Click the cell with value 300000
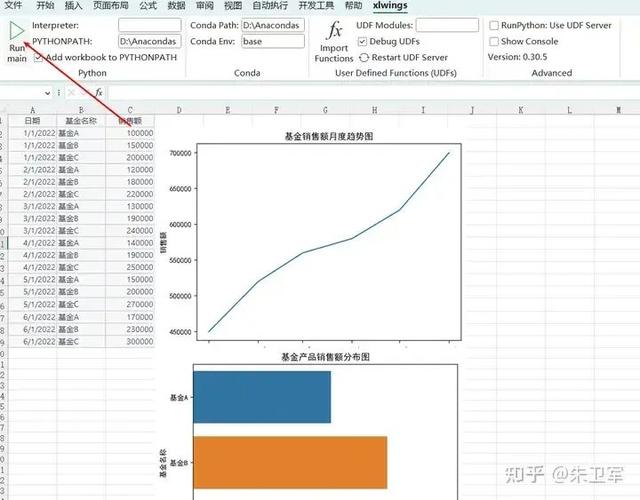The height and width of the screenshot is (500, 640). (x=130, y=341)
